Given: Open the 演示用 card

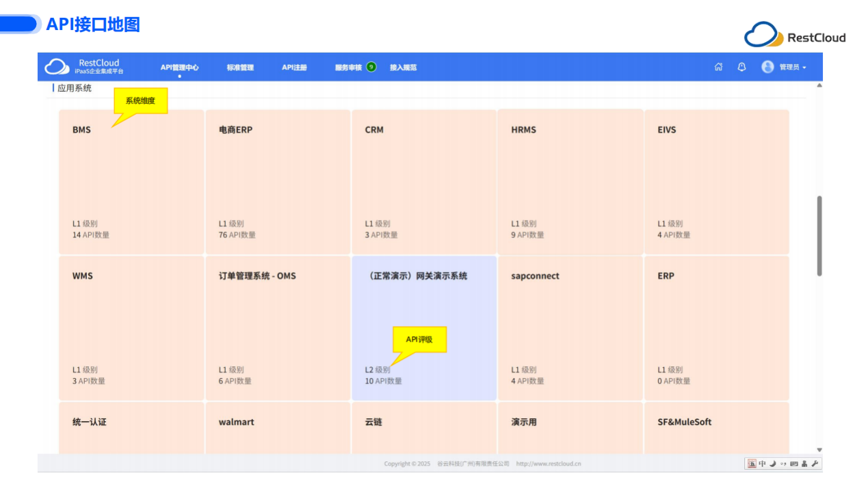Looking at the screenshot, I should 570,428.
